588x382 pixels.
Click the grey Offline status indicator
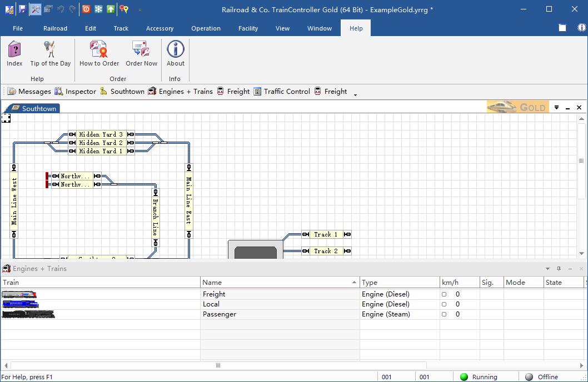click(x=529, y=377)
